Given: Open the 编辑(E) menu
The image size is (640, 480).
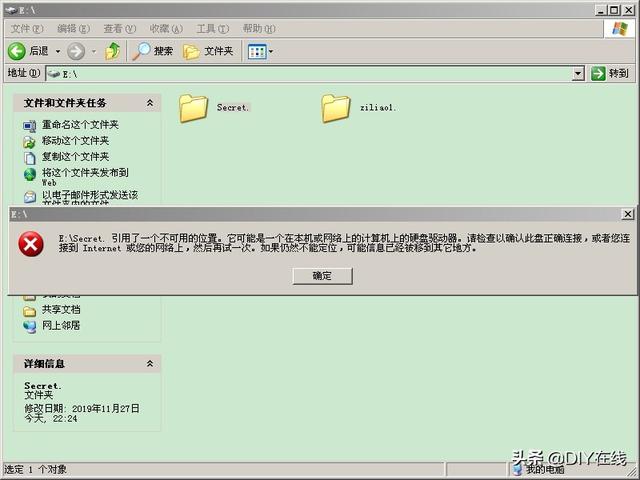Looking at the screenshot, I should [73, 29].
